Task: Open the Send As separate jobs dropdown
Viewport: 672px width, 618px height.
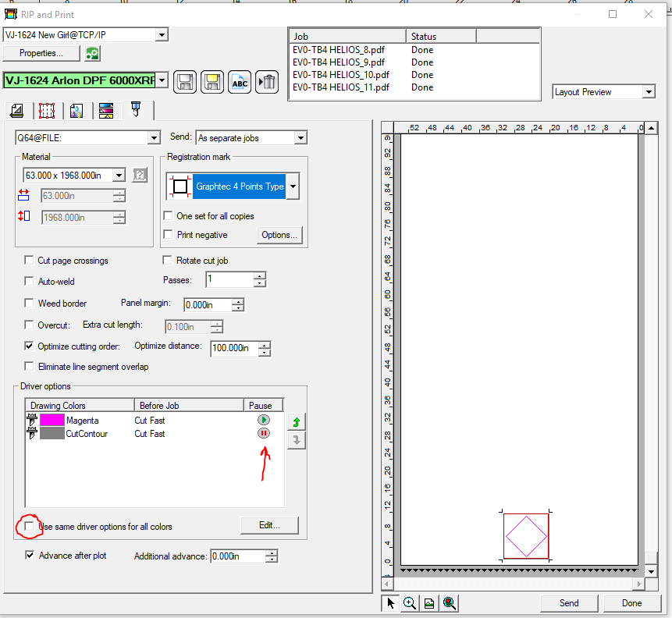Action: pos(300,137)
